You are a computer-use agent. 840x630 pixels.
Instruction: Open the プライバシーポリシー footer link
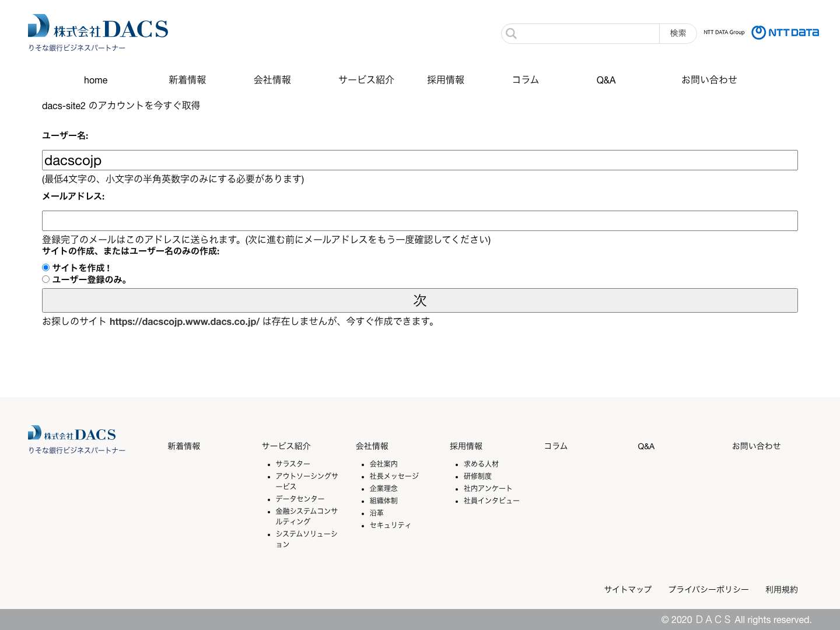709,589
